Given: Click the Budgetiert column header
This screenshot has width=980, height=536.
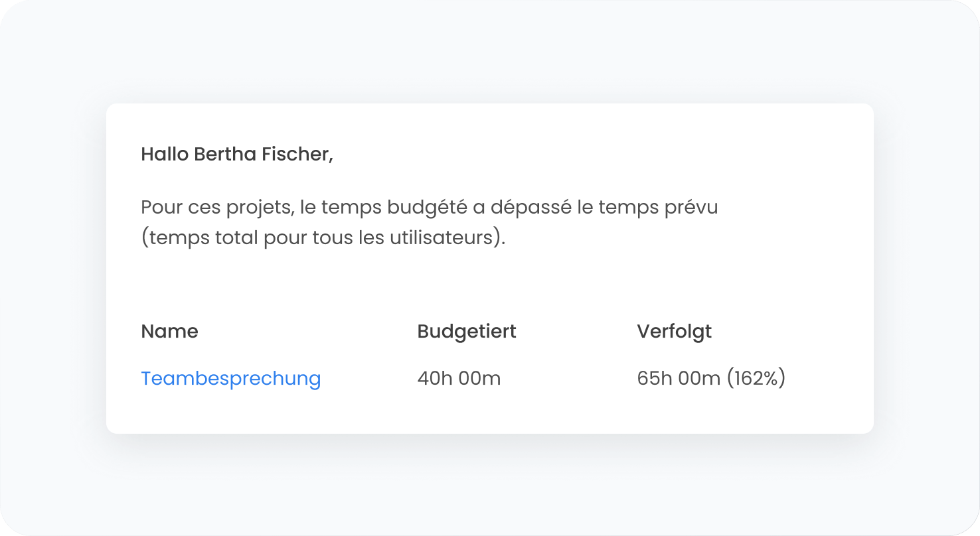Looking at the screenshot, I should (466, 332).
